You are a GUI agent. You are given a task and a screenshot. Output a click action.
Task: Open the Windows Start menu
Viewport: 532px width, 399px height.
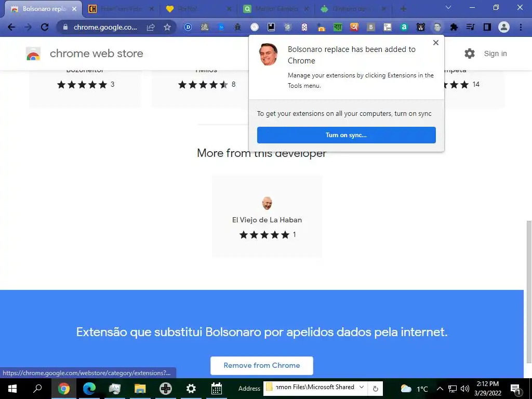coord(12,389)
